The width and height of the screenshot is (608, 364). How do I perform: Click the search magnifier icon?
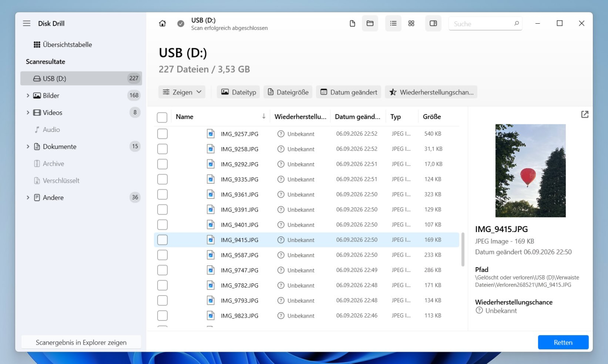516,23
